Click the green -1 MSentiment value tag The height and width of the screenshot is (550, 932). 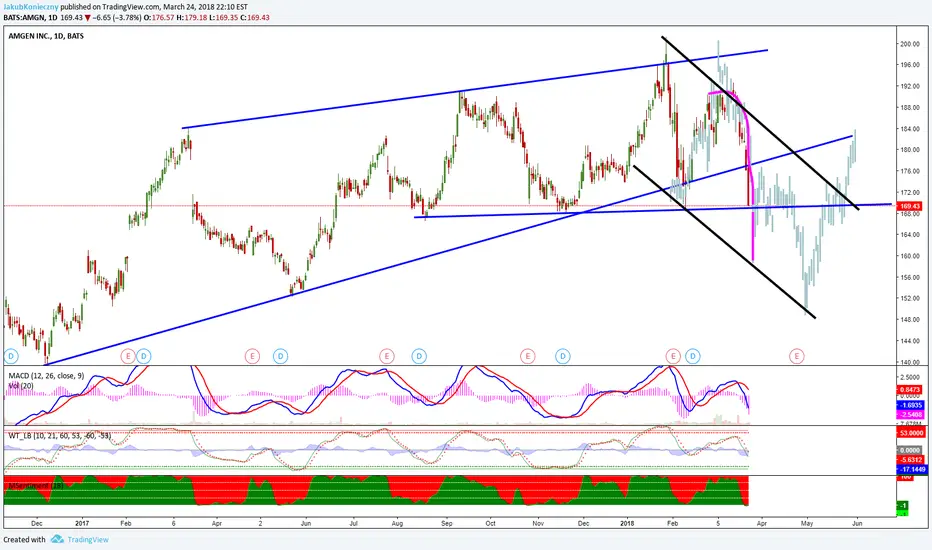903,506
